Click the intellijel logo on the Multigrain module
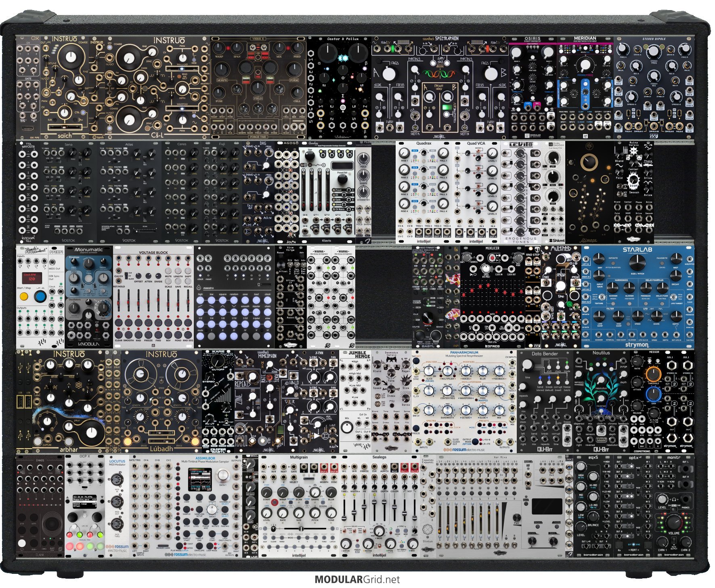 [299, 555]
